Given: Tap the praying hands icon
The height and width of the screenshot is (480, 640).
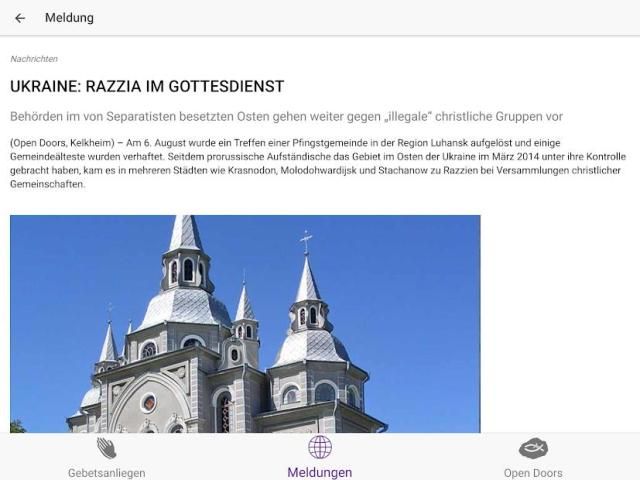Looking at the screenshot, I should point(106,448).
